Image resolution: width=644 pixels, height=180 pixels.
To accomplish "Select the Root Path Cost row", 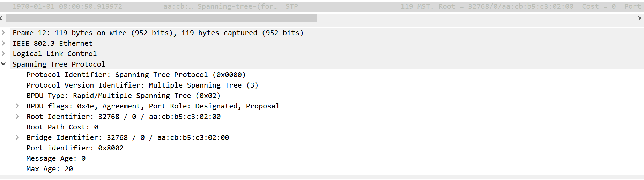I will (x=62, y=127).
